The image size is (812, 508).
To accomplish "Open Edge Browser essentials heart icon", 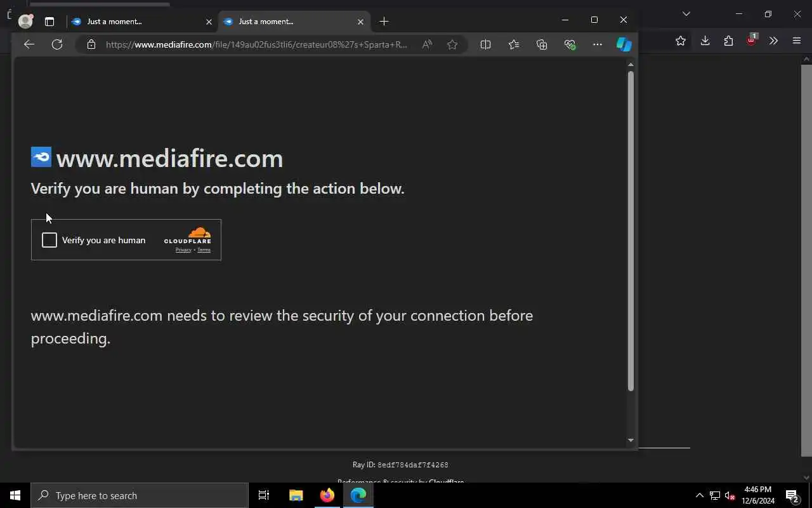I will pos(570,44).
